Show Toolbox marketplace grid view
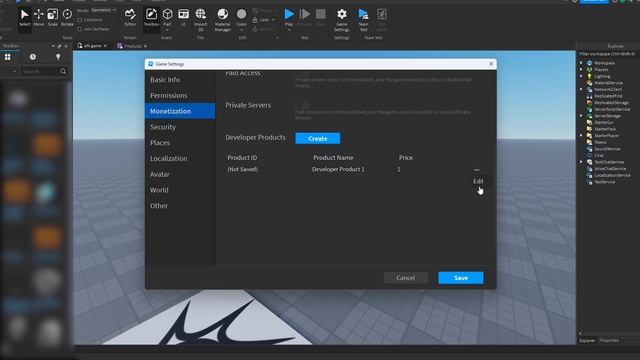The height and width of the screenshot is (360, 640). click(8, 57)
